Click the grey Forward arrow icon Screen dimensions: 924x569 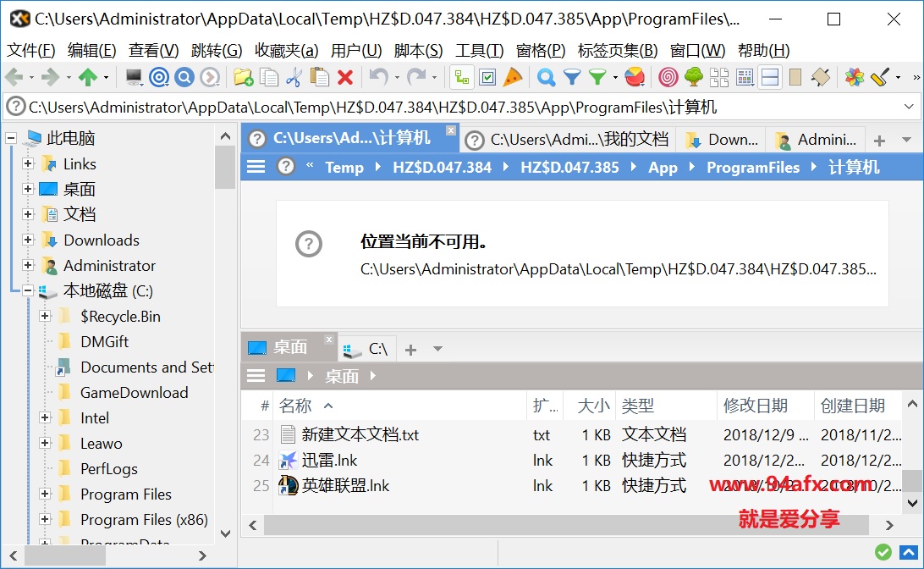click(x=51, y=77)
